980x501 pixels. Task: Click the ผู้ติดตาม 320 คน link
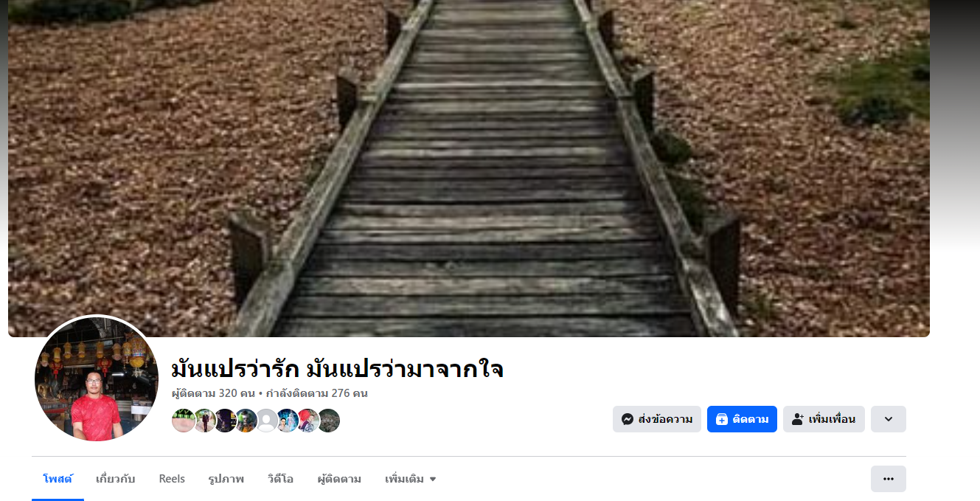click(x=213, y=393)
